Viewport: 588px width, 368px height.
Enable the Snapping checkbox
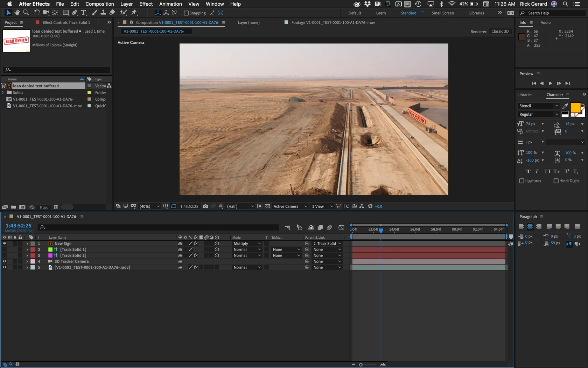tap(186, 13)
